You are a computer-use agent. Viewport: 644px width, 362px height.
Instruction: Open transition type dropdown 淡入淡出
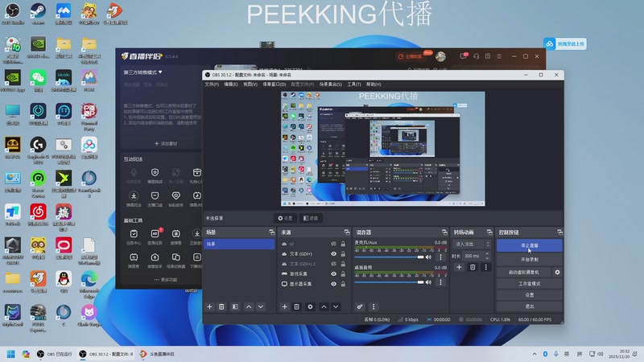(472, 244)
